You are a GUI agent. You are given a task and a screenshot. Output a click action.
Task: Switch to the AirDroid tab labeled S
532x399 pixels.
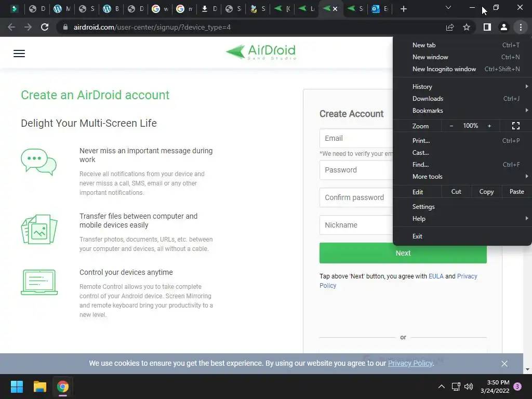[x=355, y=9]
